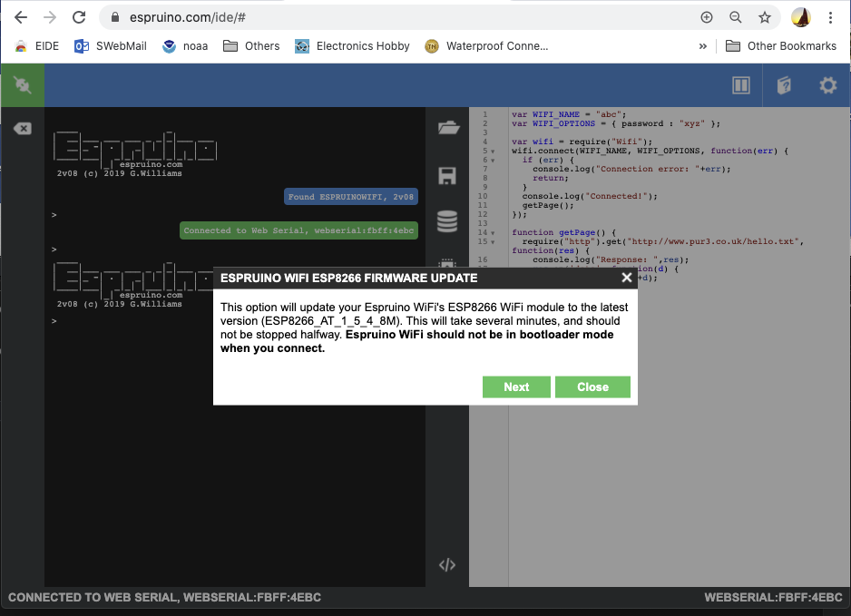Open Chrome three-dot menu
Image resolution: width=851 pixels, height=616 pixels.
click(830, 17)
